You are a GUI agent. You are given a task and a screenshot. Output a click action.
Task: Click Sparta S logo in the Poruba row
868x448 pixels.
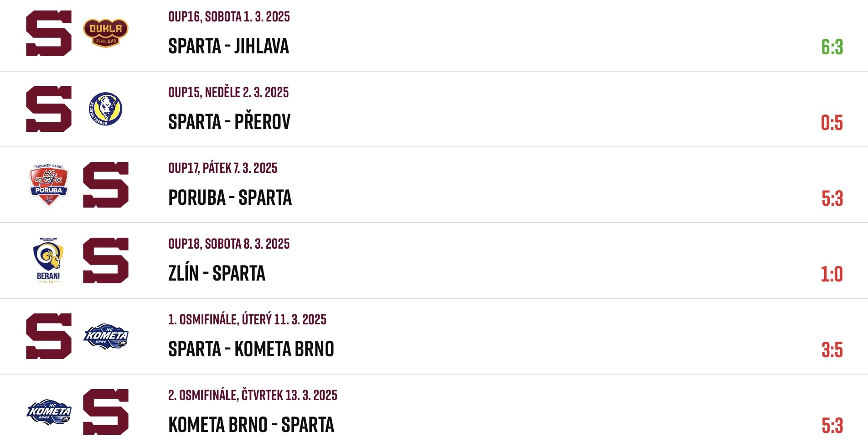106,185
